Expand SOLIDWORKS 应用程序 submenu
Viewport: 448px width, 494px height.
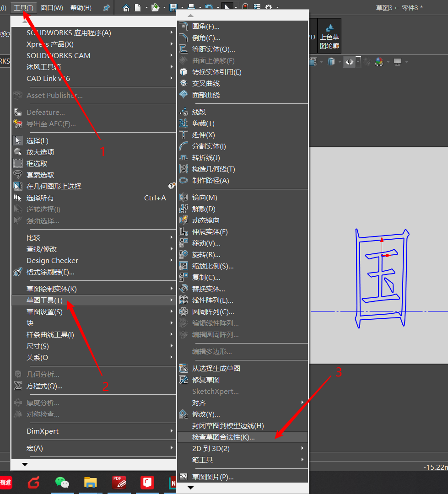tap(93, 33)
